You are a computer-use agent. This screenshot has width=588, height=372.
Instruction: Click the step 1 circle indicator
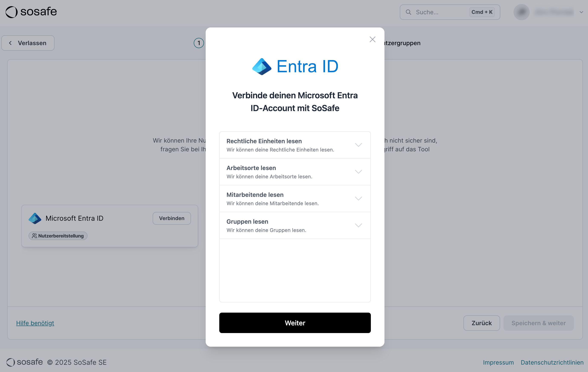199,43
